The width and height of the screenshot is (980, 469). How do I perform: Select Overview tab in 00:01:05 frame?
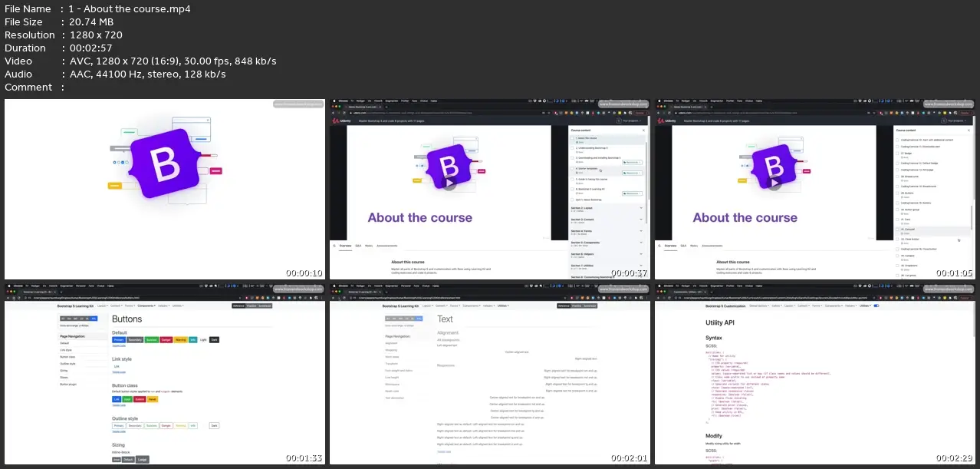coord(671,246)
